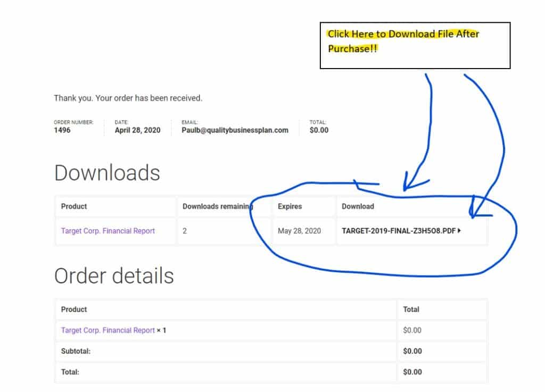
Task: Click the "Subtotal:" row label
Action: (76, 351)
